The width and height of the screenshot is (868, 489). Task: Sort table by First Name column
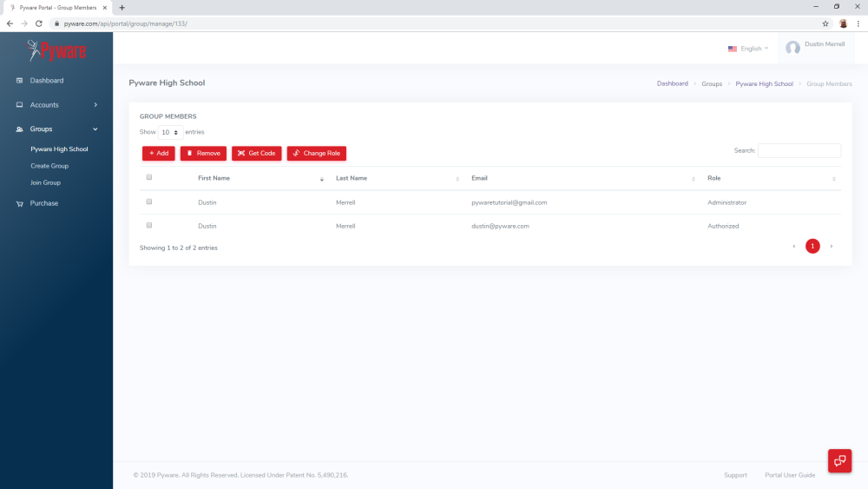point(260,178)
